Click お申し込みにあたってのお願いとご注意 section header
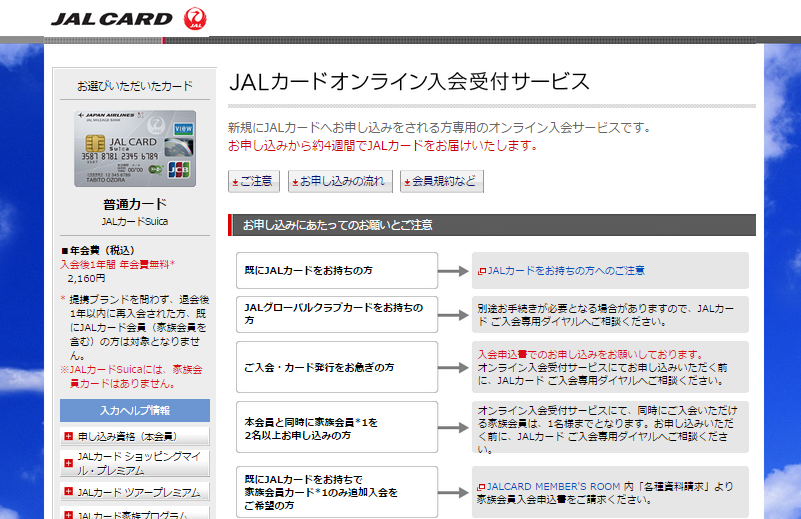The image size is (801, 519). click(x=491, y=225)
